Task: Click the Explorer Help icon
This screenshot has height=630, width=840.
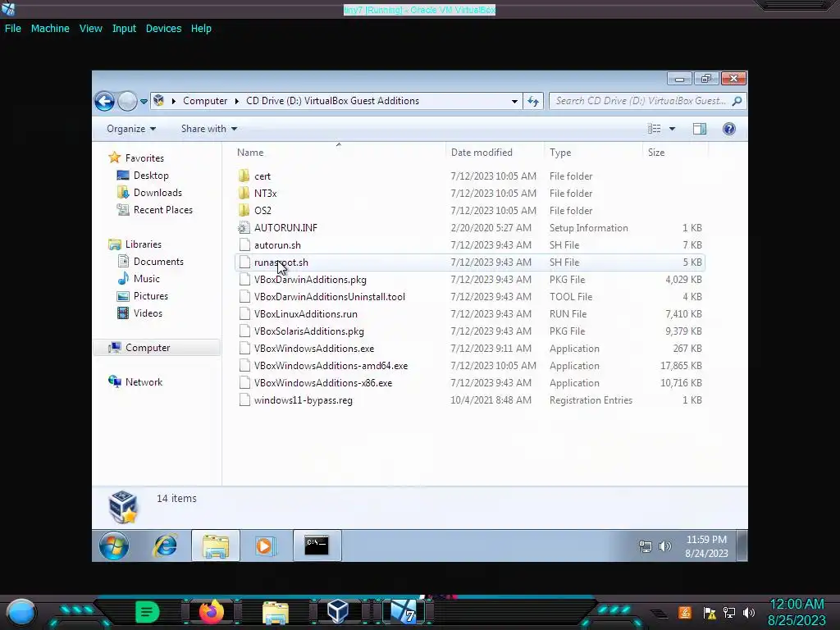Action: [x=728, y=129]
